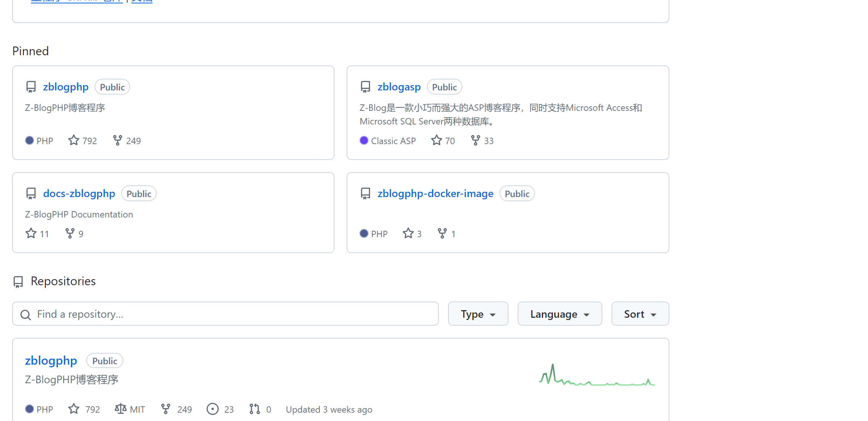Open zblogphp in the repositories list
This screenshot has height=421, width=868.
pyautogui.click(x=51, y=361)
